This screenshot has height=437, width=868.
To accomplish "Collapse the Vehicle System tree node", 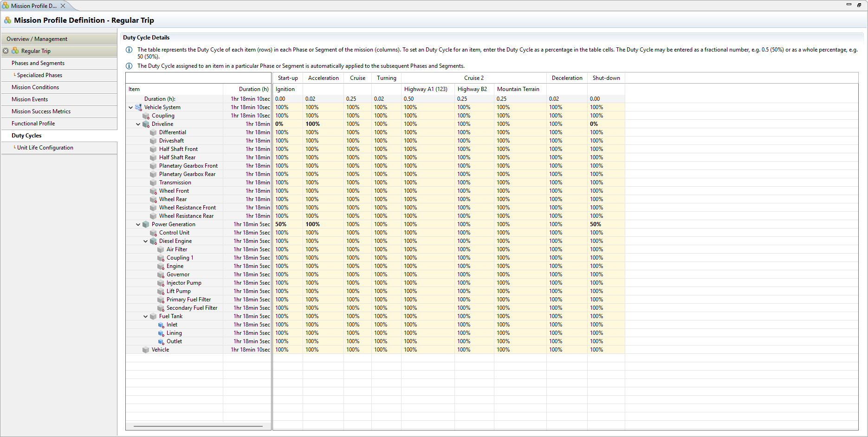I will (x=130, y=107).
